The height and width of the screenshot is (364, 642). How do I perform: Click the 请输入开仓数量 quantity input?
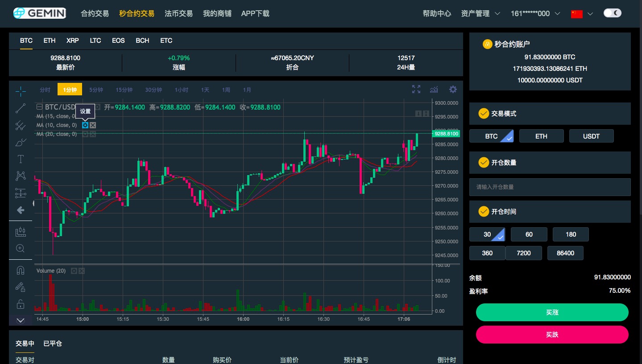(x=550, y=187)
